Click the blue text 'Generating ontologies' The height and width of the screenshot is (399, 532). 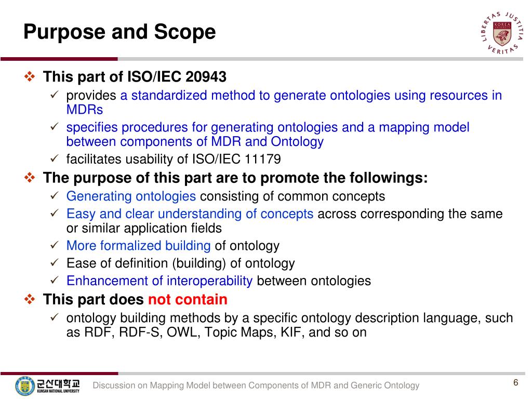click(x=131, y=196)
